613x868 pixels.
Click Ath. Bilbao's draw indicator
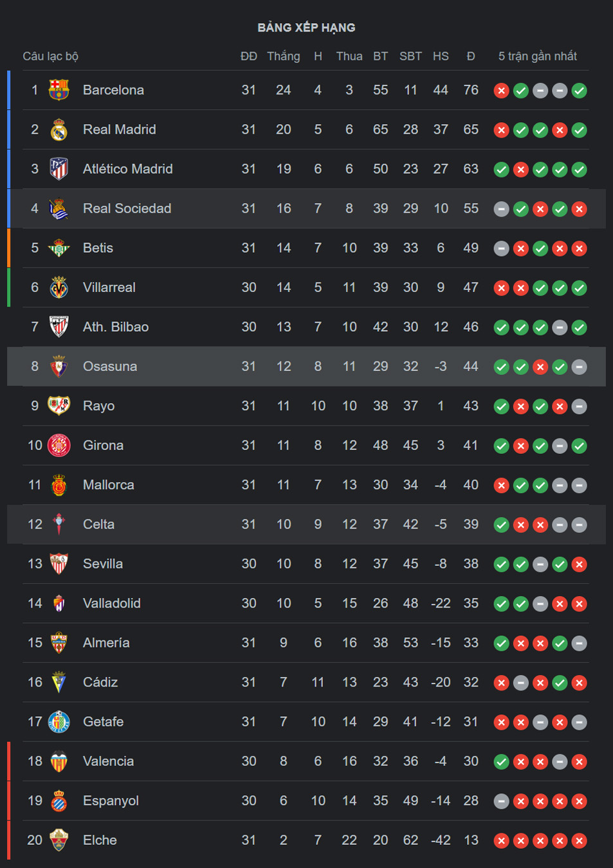(560, 328)
